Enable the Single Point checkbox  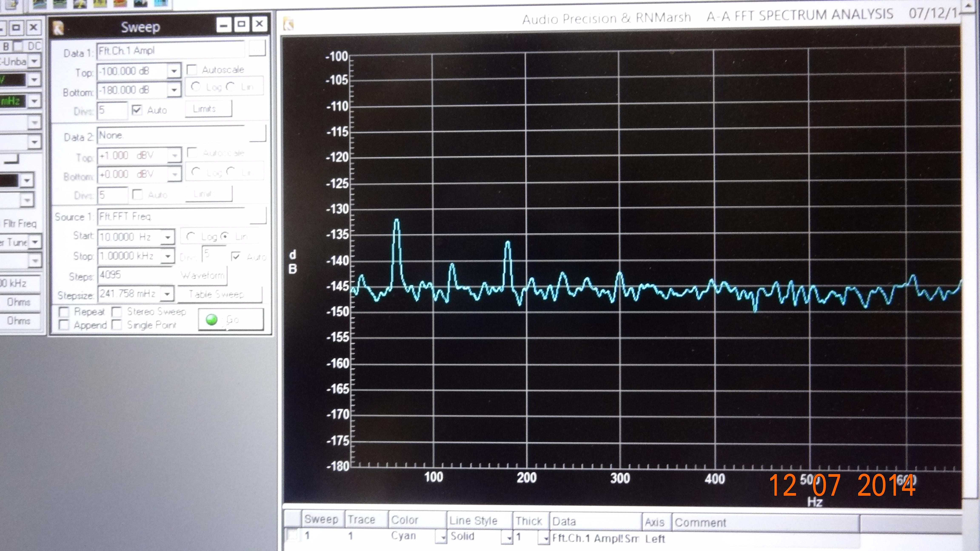[117, 325]
